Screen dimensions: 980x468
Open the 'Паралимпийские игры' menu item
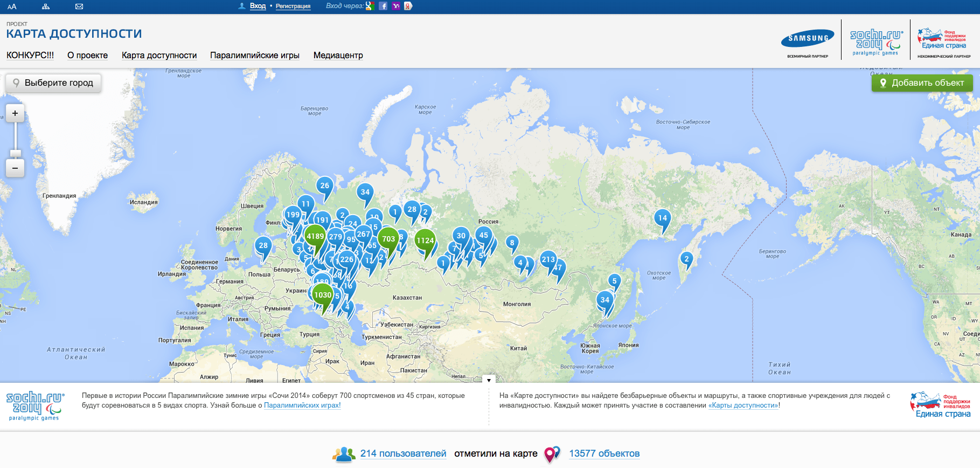pyautogui.click(x=254, y=56)
